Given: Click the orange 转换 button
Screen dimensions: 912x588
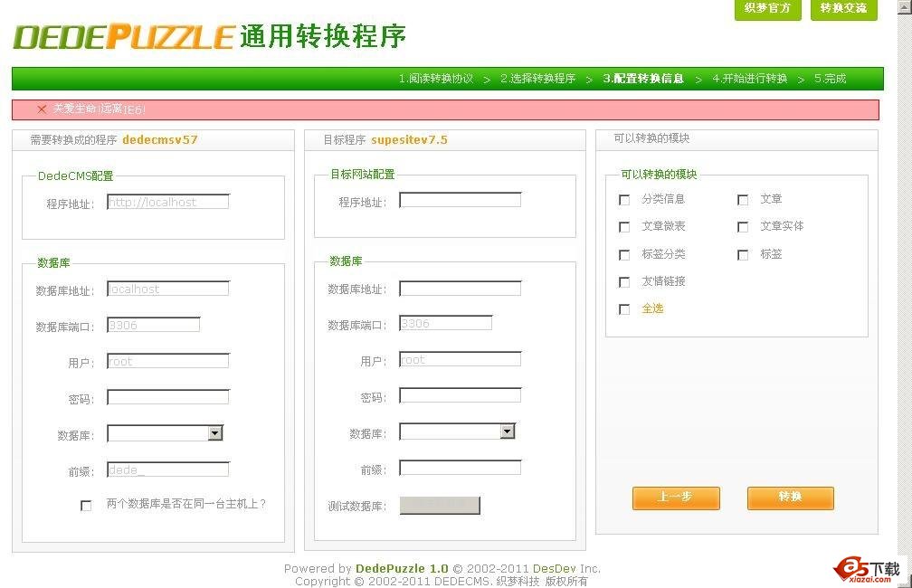Looking at the screenshot, I should pos(791,498).
